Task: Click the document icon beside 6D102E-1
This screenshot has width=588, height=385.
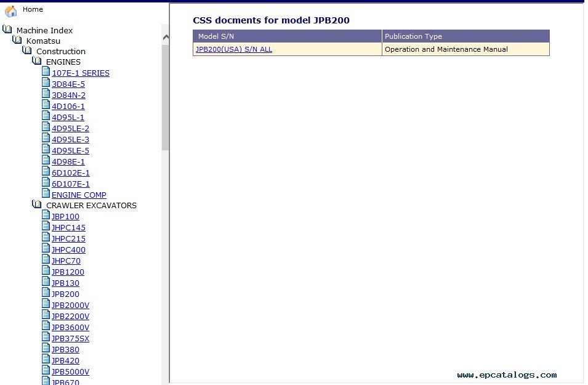Action: click(x=46, y=171)
